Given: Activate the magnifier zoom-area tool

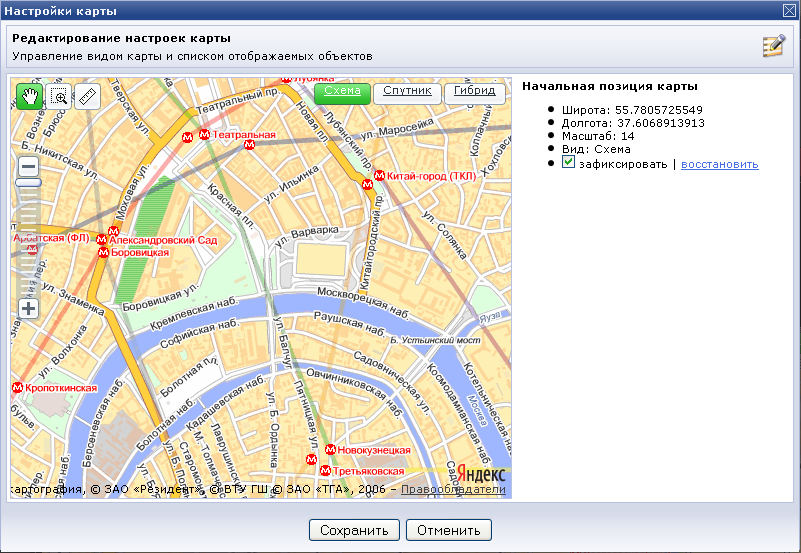Looking at the screenshot, I should [x=59, y=97].
